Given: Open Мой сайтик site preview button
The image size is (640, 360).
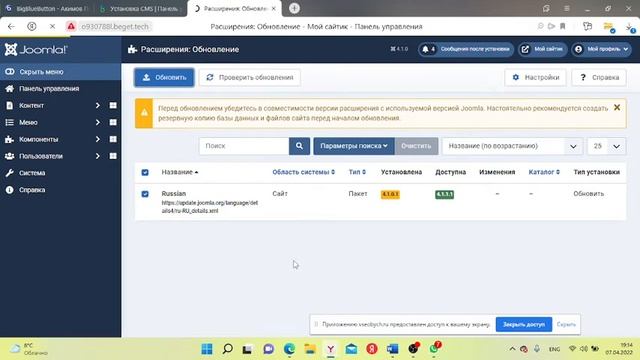Looking at the screenshot, I should (x=543, y=49).
